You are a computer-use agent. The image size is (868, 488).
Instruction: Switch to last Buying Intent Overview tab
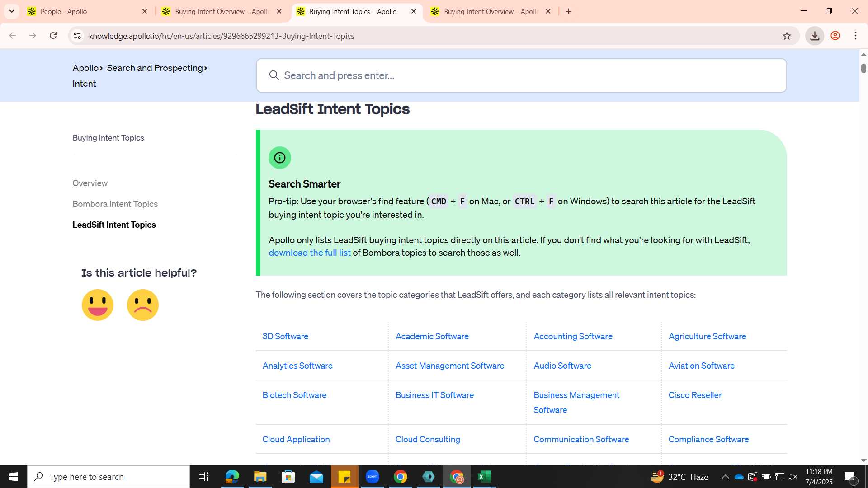pyautogui.click(x=491, y=11)
